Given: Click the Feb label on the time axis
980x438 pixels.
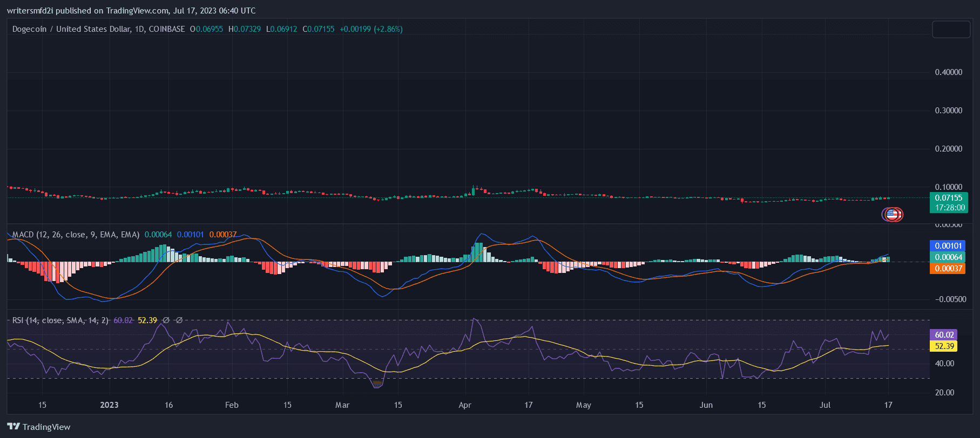Looking at the screenshot, I should pos(232,405).
